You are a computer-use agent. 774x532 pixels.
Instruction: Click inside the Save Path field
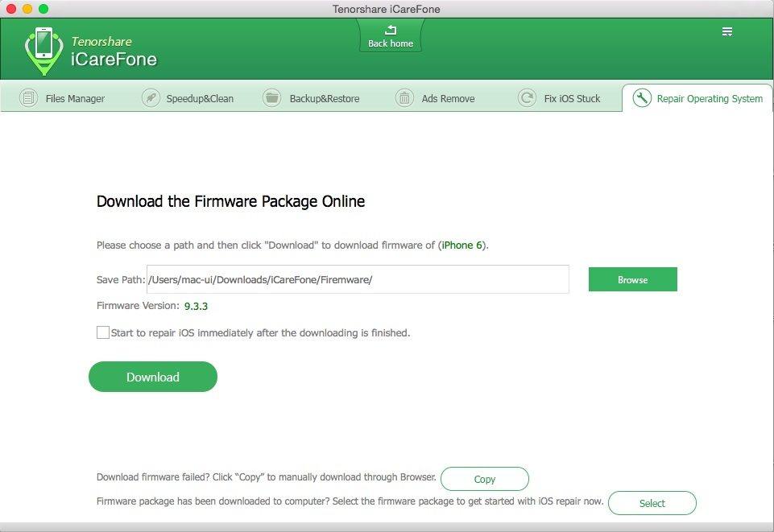coord(358,279)
